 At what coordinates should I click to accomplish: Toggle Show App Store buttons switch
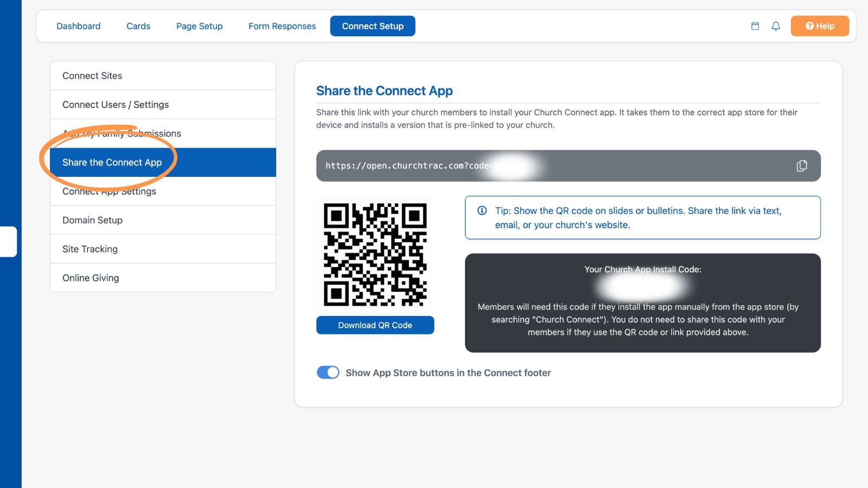(328, 373)
